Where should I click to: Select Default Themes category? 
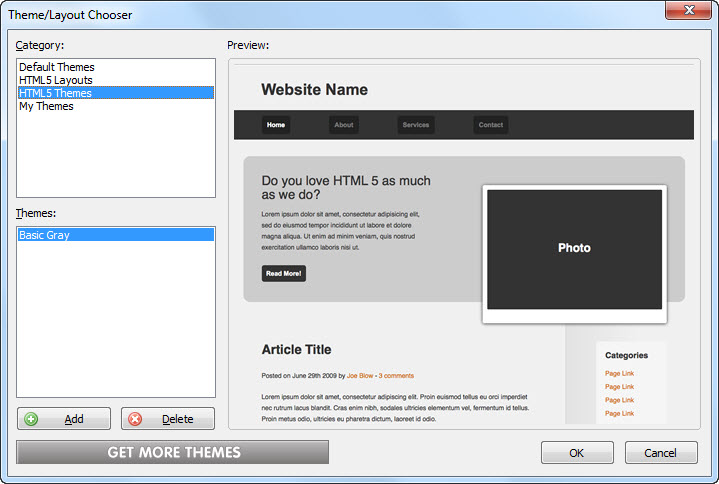tap(57, 67)
